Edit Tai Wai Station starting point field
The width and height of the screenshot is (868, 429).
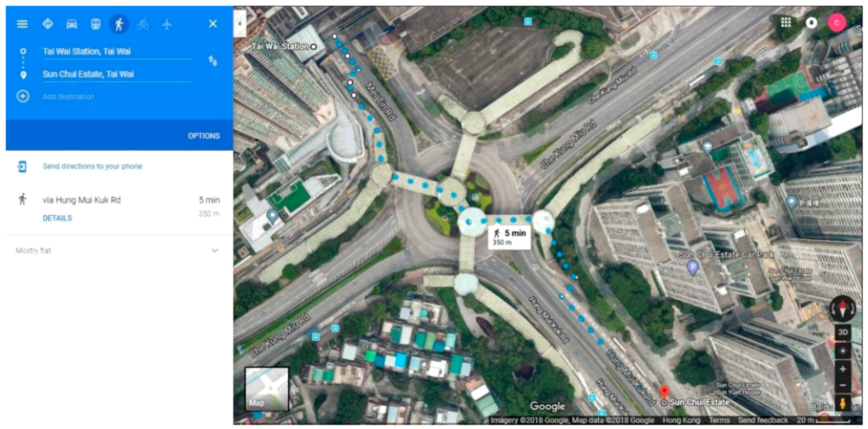coord(117,51)
